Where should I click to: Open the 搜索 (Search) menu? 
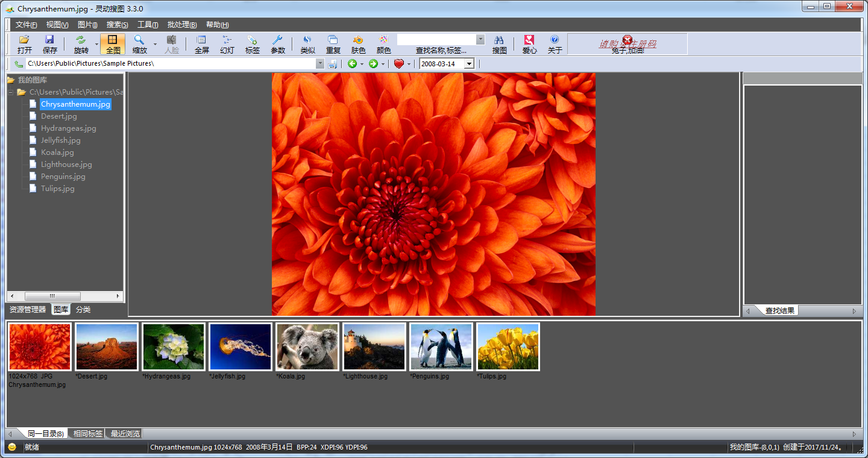tap(118, 25)
